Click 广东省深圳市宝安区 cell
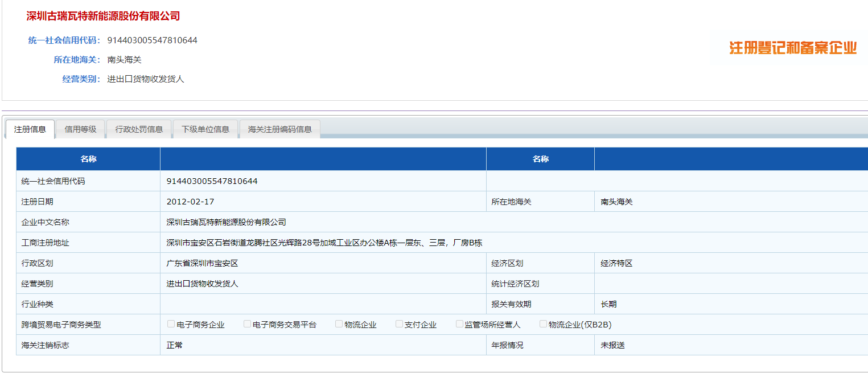Screen dimensions: 868x377 point(323,263)
